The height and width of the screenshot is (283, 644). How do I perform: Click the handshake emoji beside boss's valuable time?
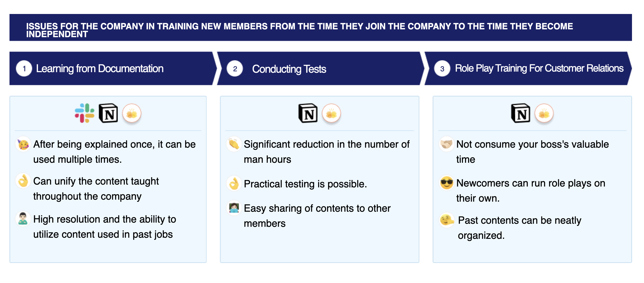pos(446,144)
